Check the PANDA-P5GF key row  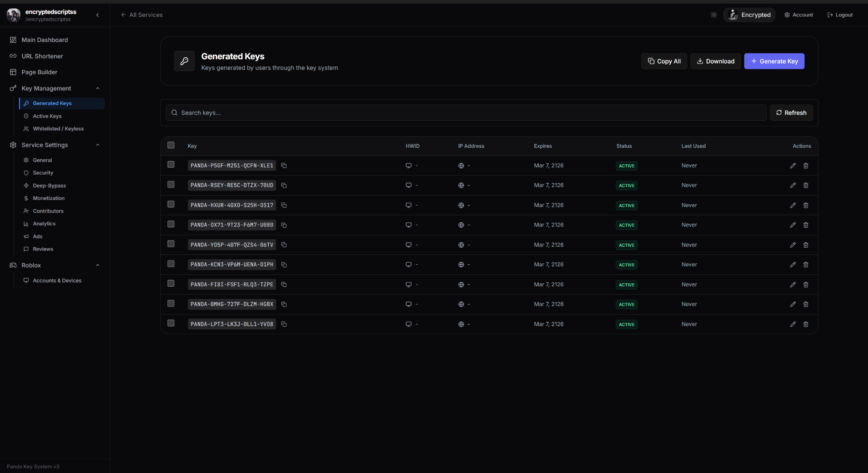tap(171, 164)
